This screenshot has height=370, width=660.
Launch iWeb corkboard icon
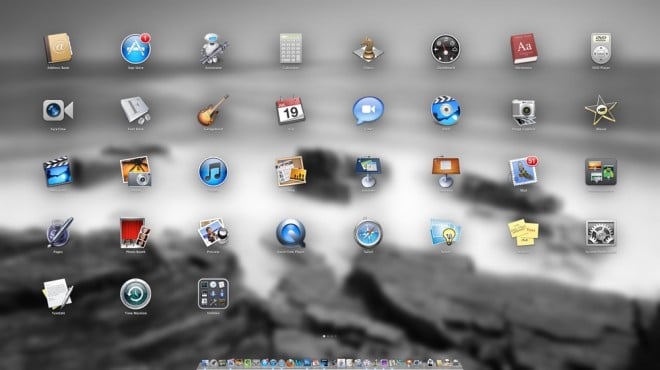pos(290,172)
